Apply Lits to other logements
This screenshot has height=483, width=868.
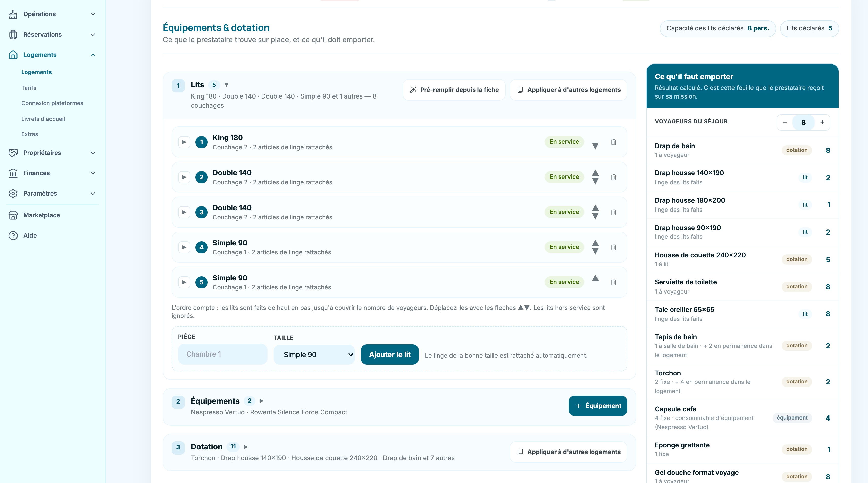coord(569,90)
